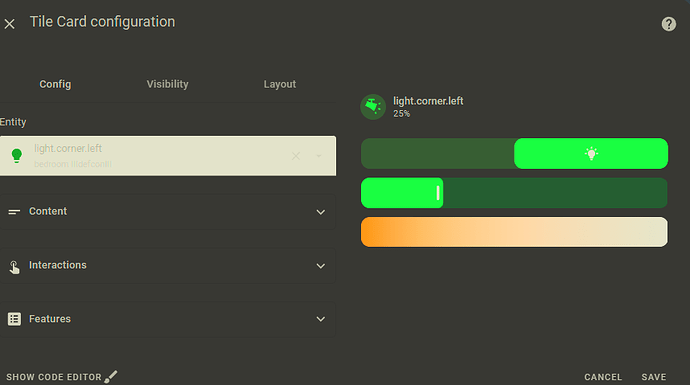The image size is (690, 385).
Task: Click Show Code Editor button
Action: 62,377
